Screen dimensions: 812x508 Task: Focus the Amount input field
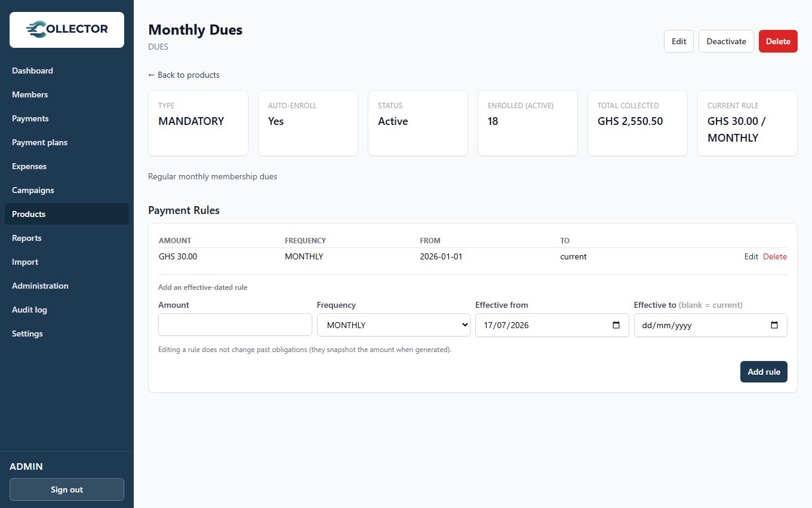pos(235,325)
